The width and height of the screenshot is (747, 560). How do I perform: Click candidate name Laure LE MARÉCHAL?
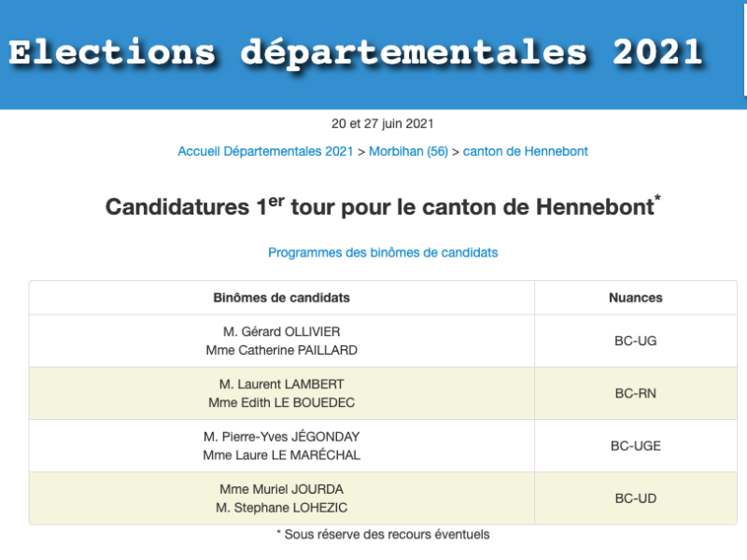(x=281, y=455)
